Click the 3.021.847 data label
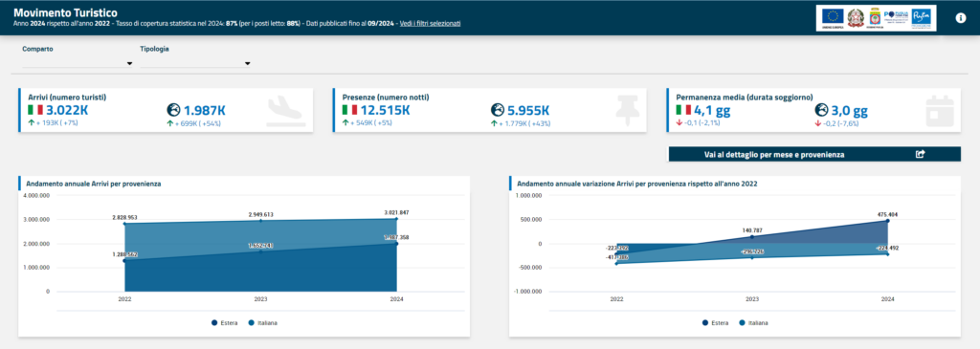This screenshot has height=349, width=980. (396, 213)
